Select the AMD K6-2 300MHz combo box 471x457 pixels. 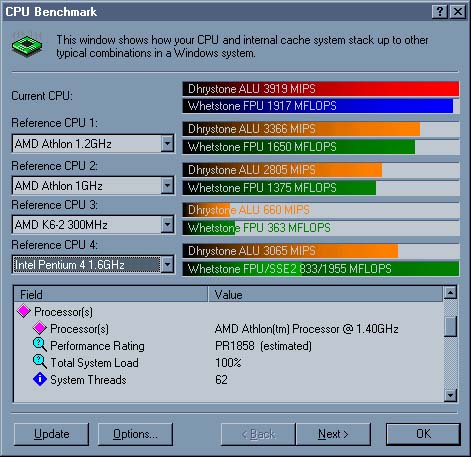[93, 224]
